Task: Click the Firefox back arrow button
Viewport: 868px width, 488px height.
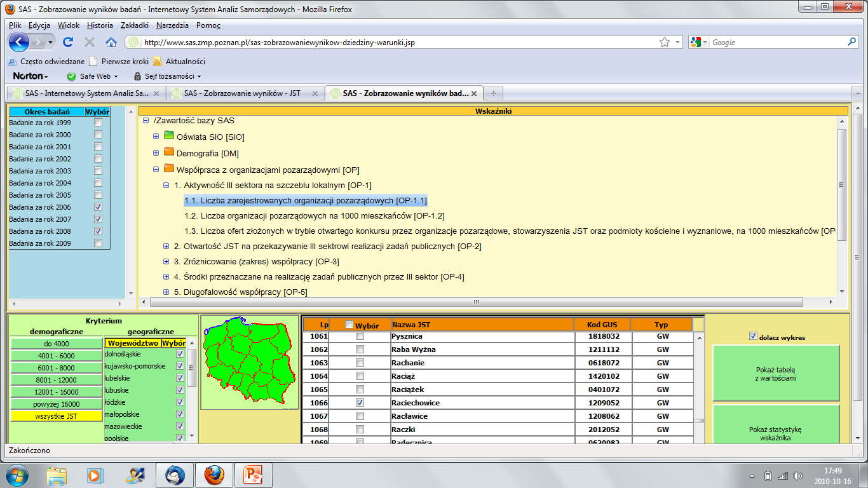Action: click(19, 42)
